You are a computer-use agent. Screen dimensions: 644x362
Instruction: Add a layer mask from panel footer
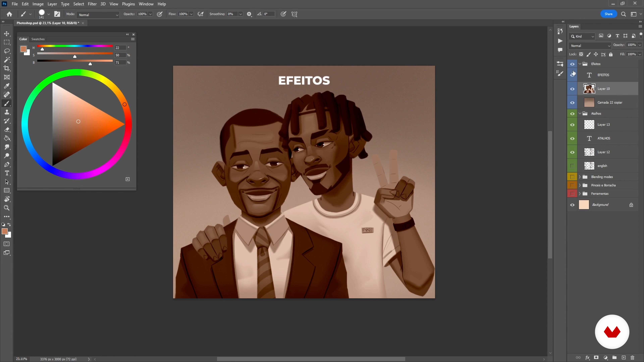click(x=596, y=357)
